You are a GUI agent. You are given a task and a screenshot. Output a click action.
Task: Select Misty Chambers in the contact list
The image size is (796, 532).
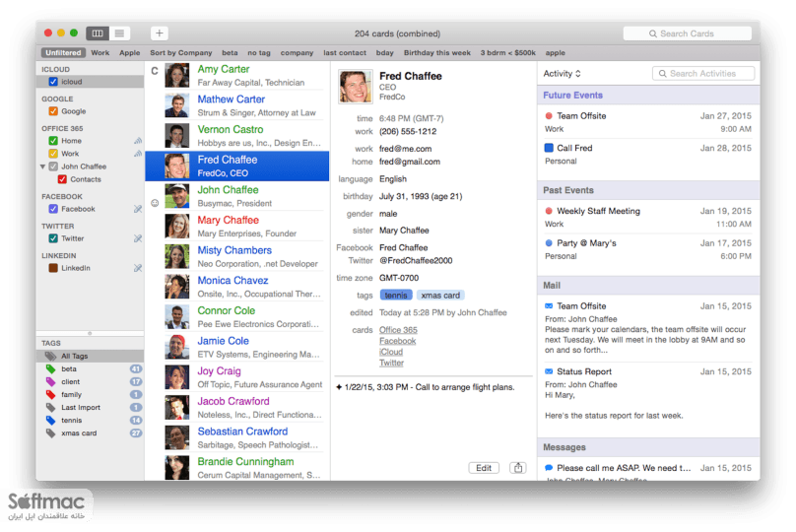(x=237, y=256)
